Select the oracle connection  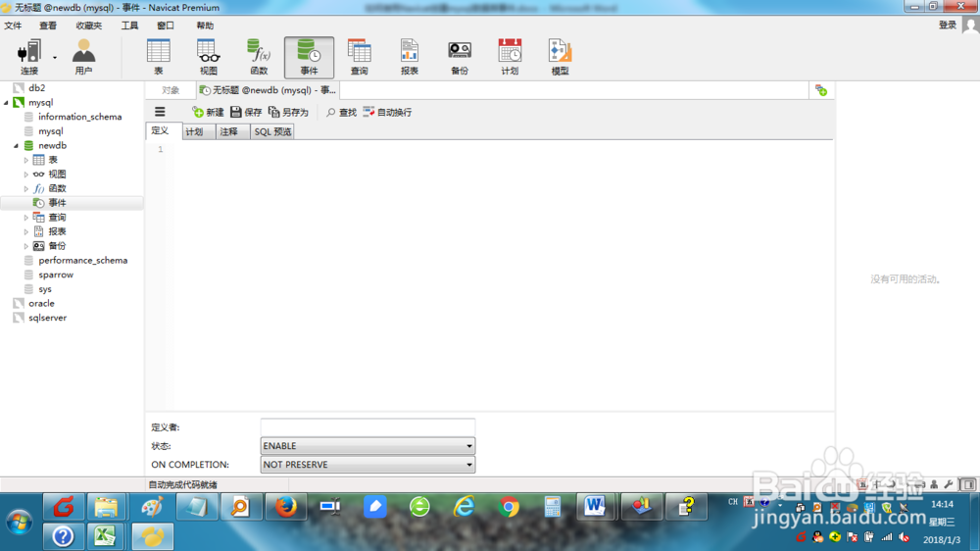[x=41, y=304]
